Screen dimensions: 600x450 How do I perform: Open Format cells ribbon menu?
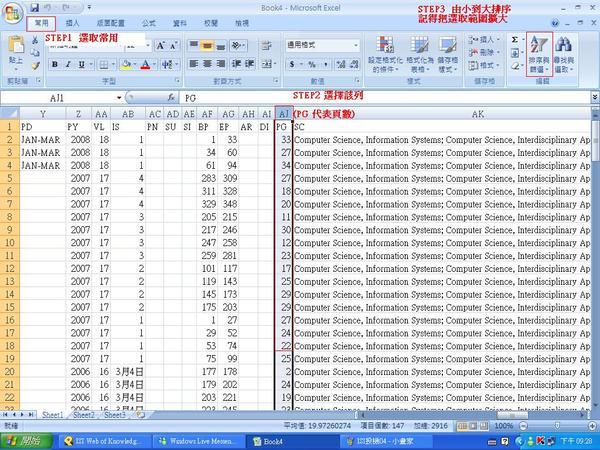(x=484, y=65)
